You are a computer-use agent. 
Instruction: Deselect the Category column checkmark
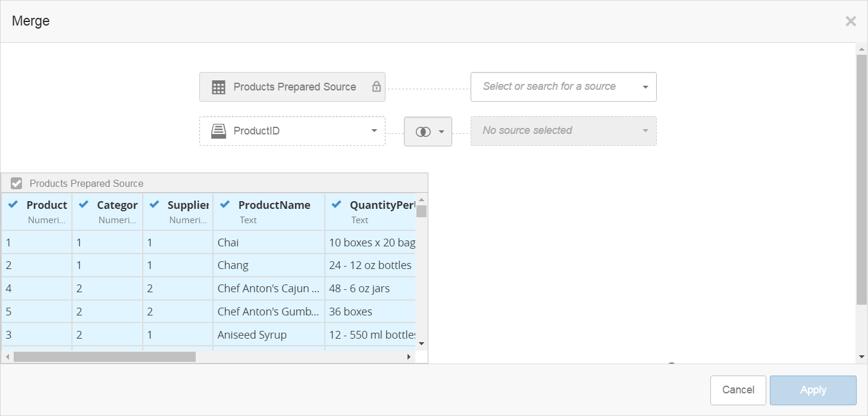pos(84,205)
